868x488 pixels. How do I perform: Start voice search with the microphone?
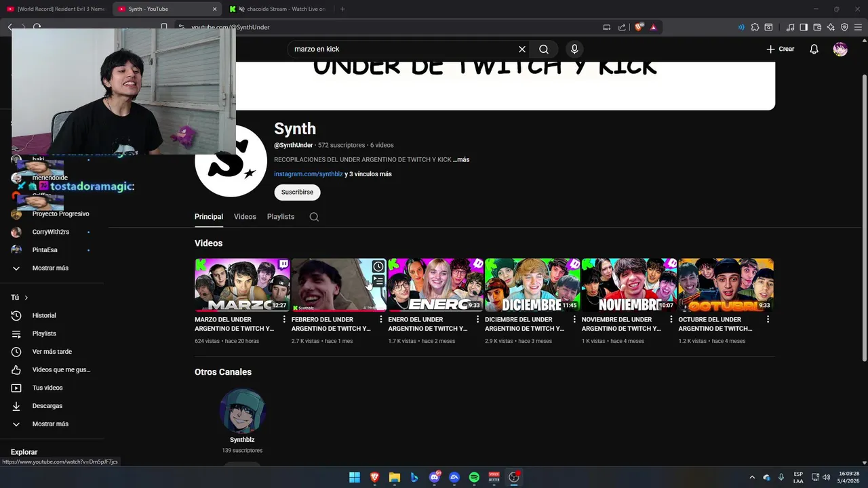574,49
